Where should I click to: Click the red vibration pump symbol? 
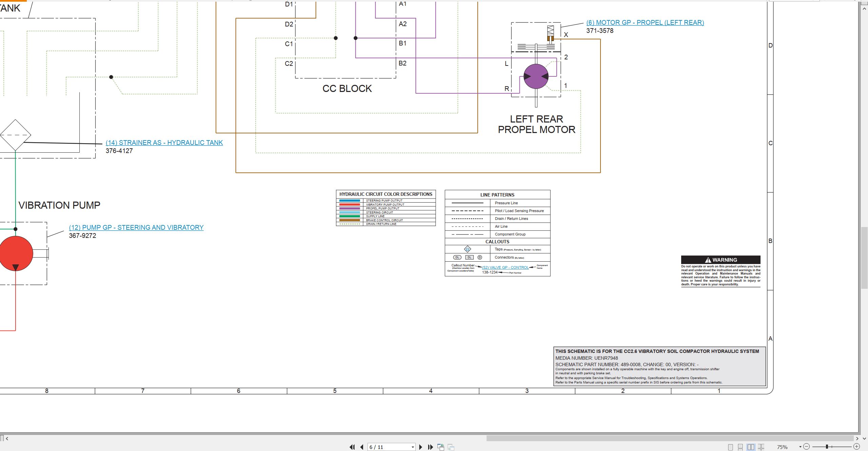(x=15, y=253)
